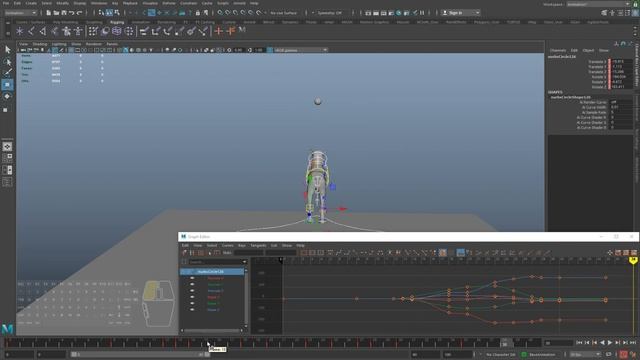Switch to the Animation shelf tab
Screen dimensions: 640x360
140,22
